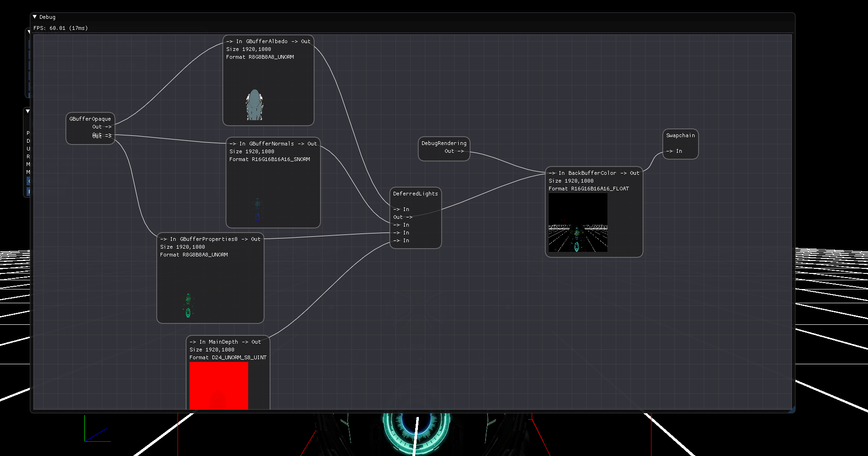Open the BackBufferColor preview thumbnail
This screenshot has height=456, width=868.
[x=578, y=222]
